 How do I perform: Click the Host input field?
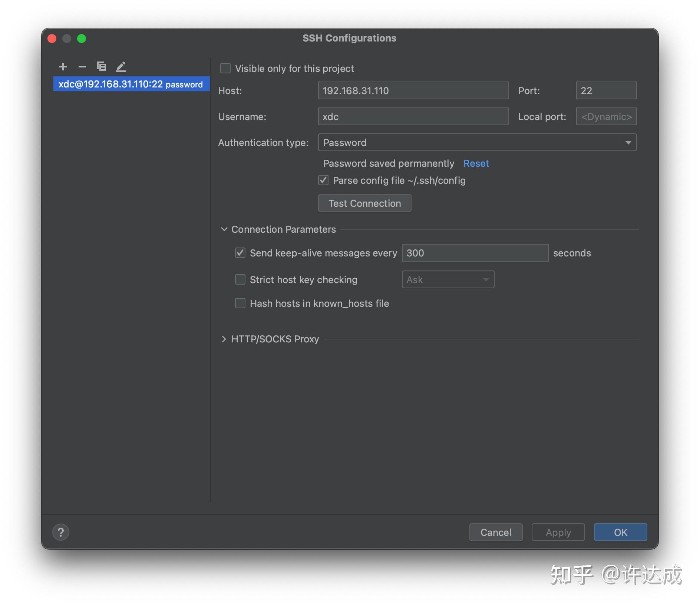coord(413,90)
